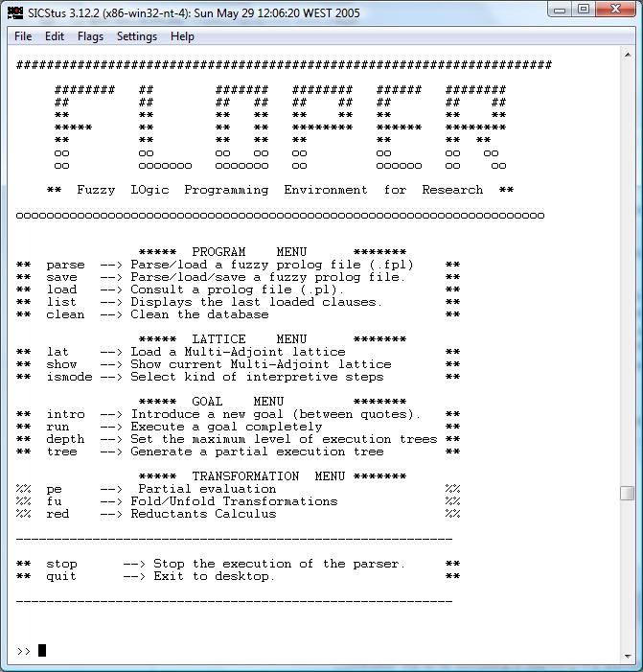
Task: Open the Flags menu
Action: coord(90,36)
